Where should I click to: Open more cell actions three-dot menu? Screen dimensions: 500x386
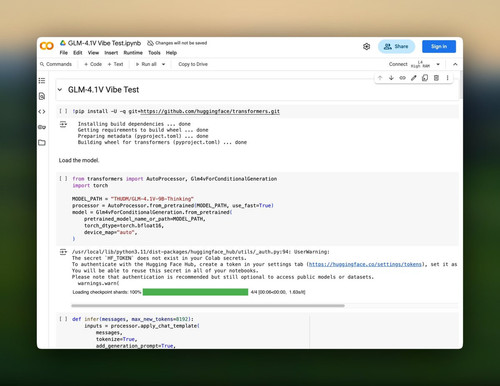[447, 78]
